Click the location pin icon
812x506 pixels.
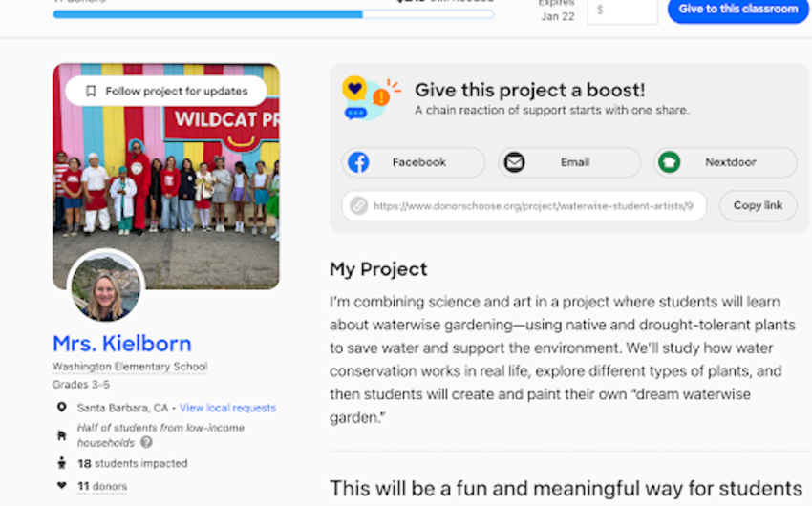click(62, 408)
